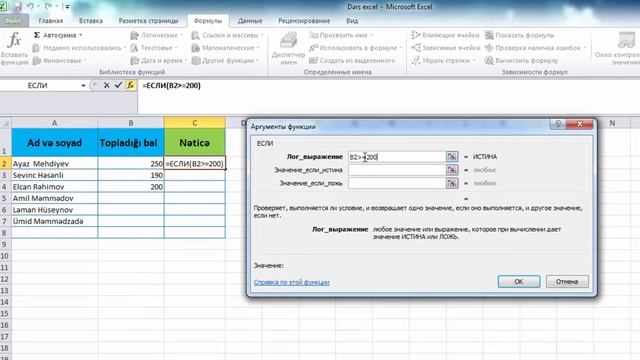Click in the formula bar text

click(x=171, y=85)
